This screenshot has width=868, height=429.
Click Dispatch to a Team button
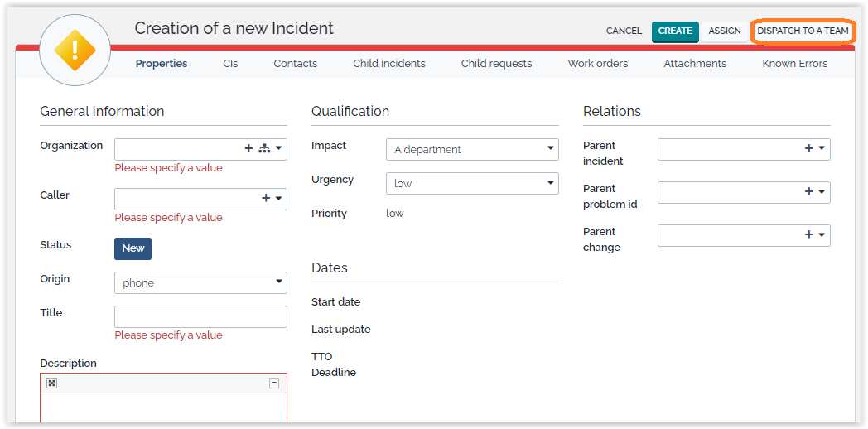tap(803, 31)
